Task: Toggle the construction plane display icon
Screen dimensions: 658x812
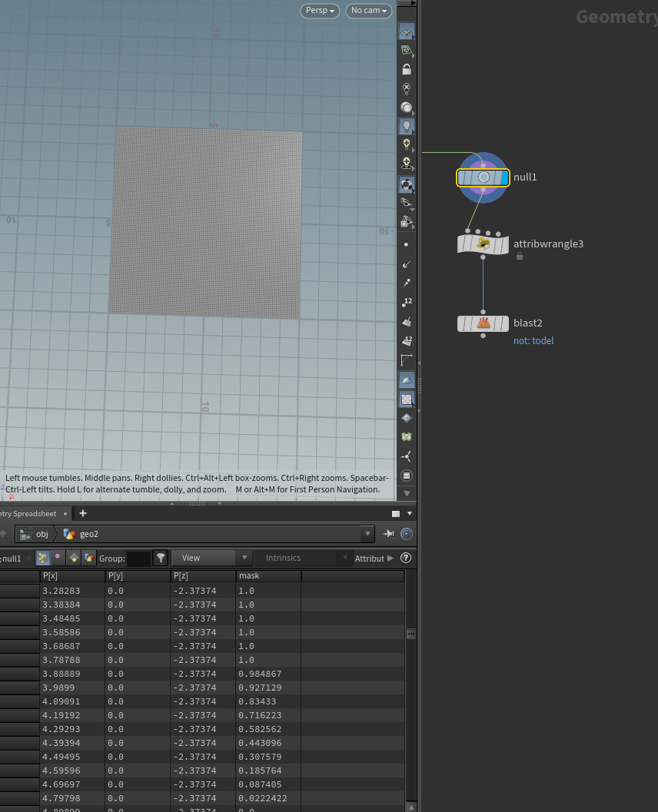Action: coord(407,32)
